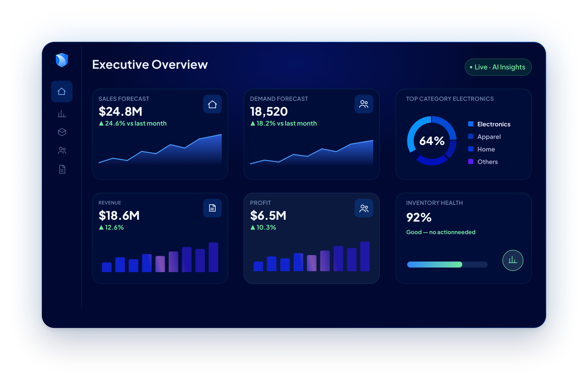Click the Inventory Health progress bar
The width and height of the screenshot is (588, 380).
point(447,264)
